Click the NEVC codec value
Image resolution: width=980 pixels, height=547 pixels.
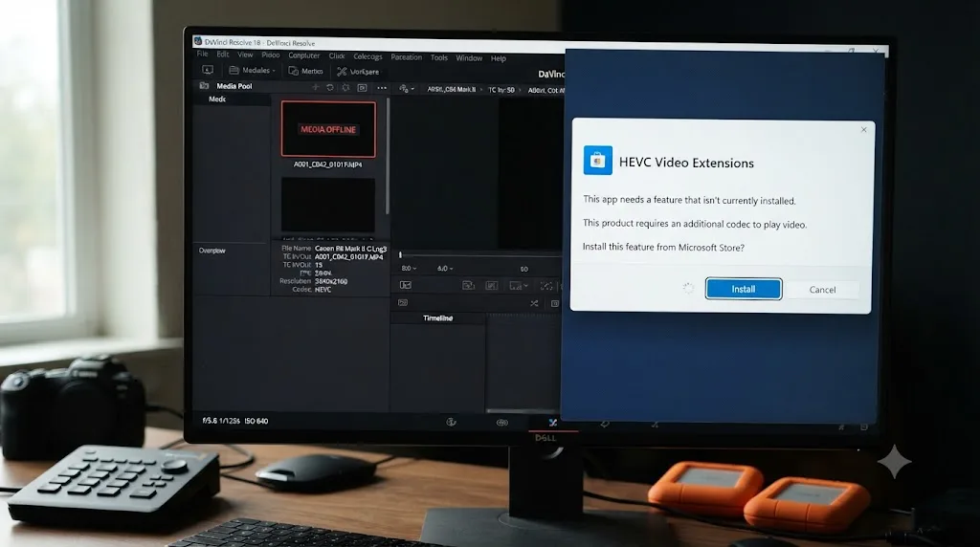coord(323,290)
